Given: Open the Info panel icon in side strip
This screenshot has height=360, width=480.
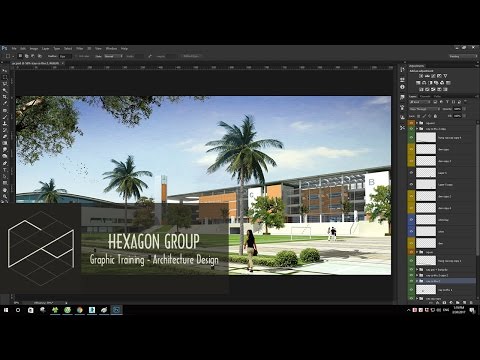Looking at the screenshot, I should 402,87.
